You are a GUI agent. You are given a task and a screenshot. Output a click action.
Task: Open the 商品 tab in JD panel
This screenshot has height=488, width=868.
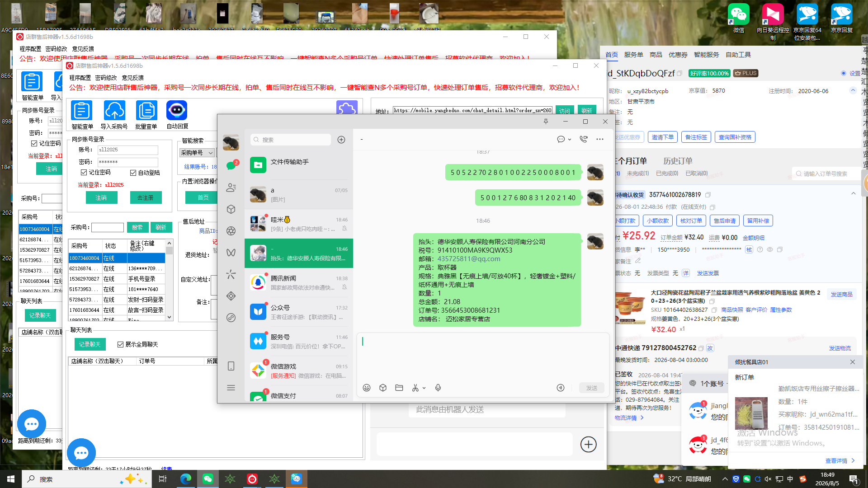pyautogui.click(x=656, y=55)
